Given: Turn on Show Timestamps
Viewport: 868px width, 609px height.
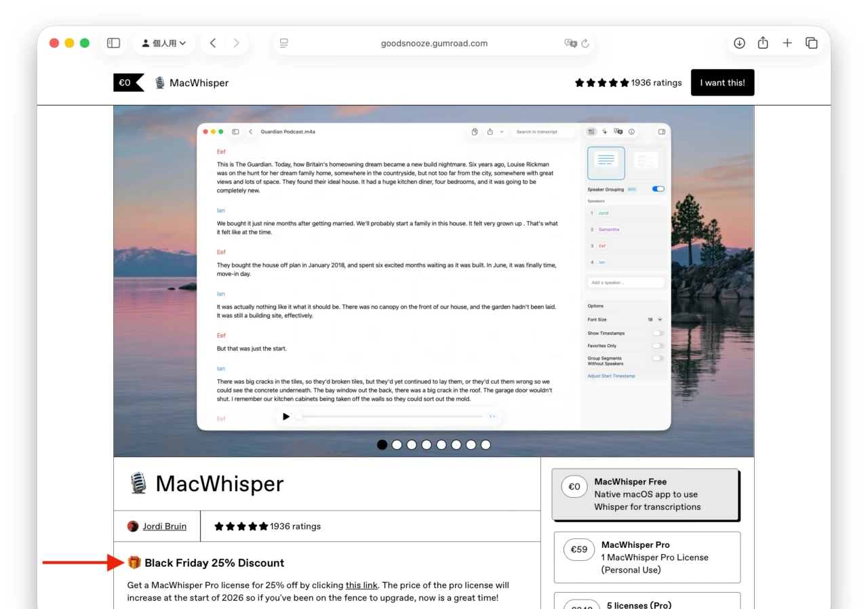Looking at the screenshot, I should [657, 333].
